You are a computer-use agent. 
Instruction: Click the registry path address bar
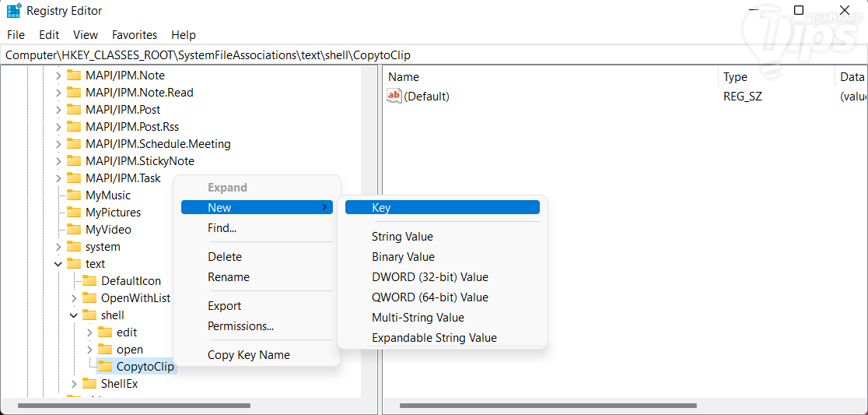click(x=434, y=55)
